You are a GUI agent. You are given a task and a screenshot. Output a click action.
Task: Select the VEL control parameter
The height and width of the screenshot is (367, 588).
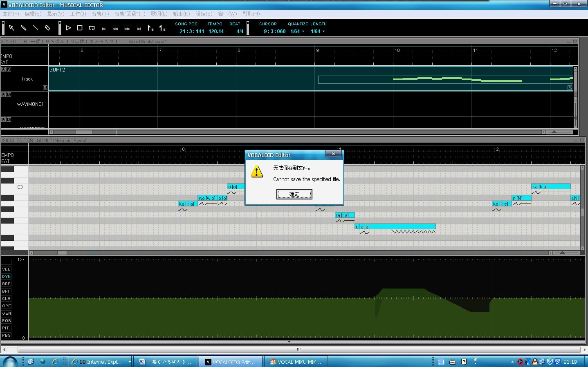click(x=6, y=269)
